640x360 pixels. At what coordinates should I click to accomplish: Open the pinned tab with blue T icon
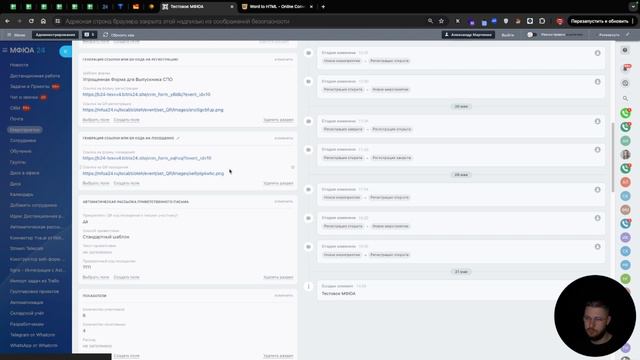pos(120,7)
